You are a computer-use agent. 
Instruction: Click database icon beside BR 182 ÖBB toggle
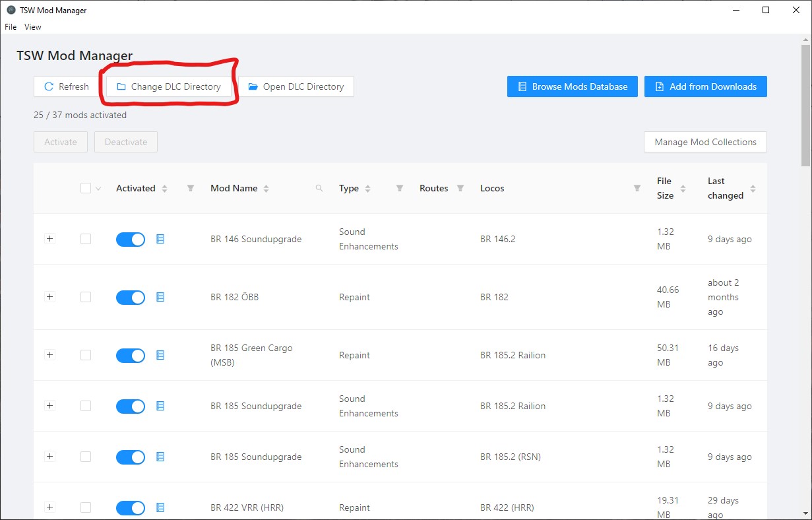(x=160, y=298)
